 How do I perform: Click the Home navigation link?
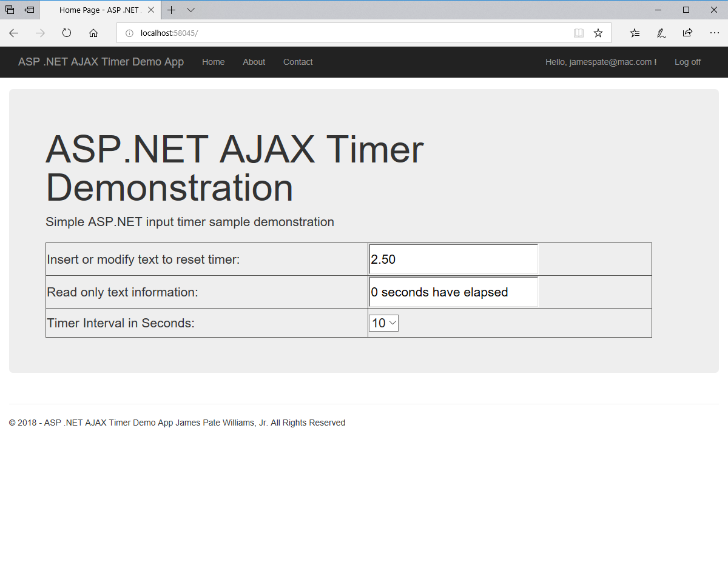[213, 62]
